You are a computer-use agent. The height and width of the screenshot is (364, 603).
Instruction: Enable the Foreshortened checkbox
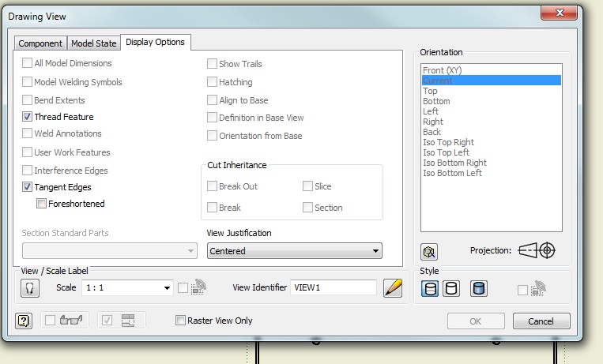[41, 204]
